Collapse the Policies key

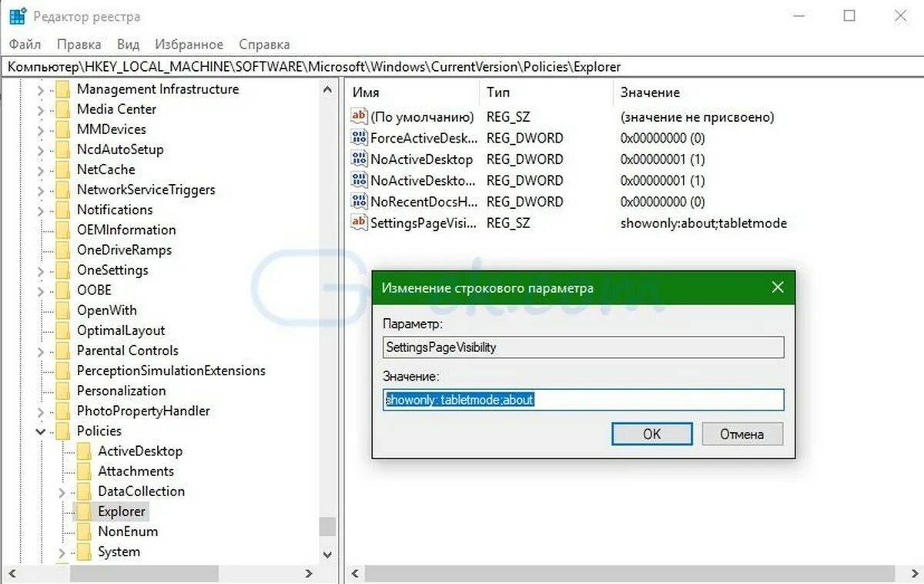coord(41,431)
